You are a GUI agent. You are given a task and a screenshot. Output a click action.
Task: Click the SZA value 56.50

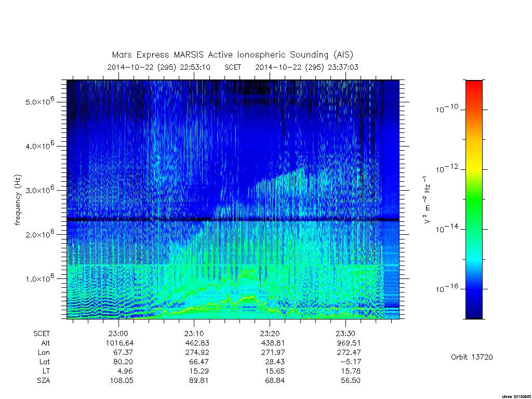click(351, 381)
